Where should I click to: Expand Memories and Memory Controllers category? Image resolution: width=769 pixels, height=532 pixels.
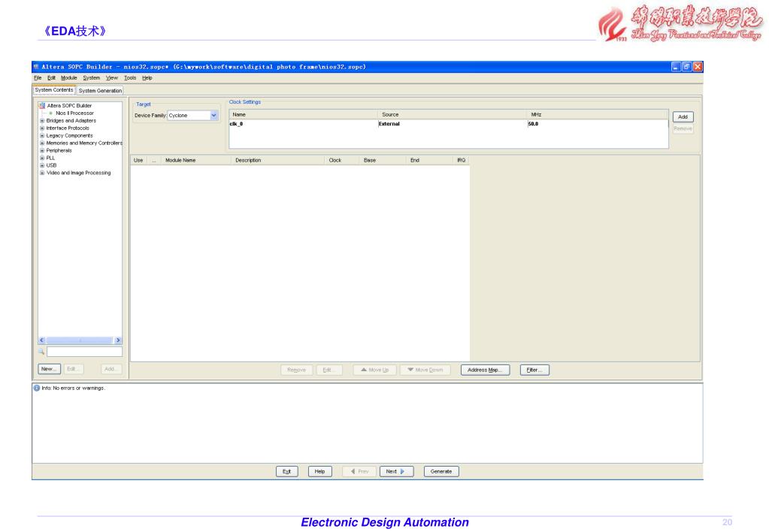point(42,144)
